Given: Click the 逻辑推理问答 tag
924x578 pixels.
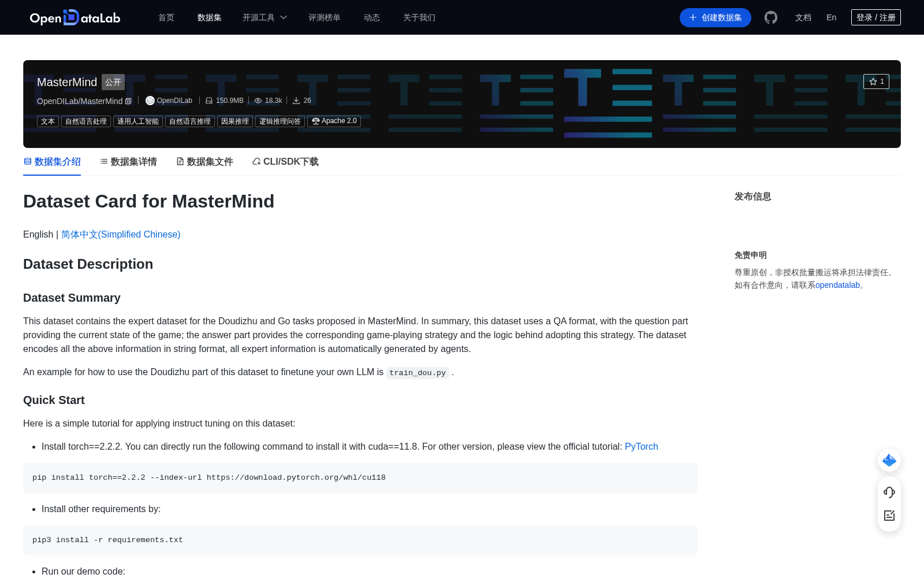Looking at the screenshot, I should (x=280, y=121).
